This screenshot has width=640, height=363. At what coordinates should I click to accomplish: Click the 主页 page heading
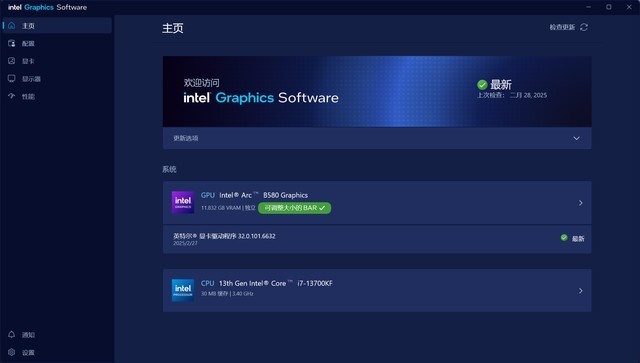[173, 28]
